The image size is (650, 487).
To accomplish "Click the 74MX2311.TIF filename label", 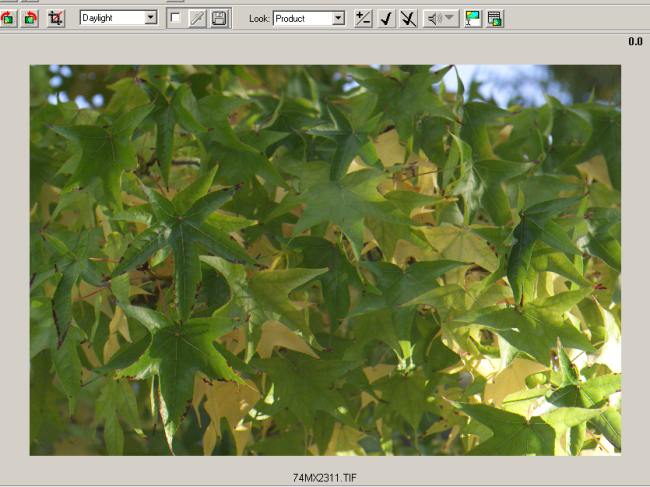I will click(325, 478).
